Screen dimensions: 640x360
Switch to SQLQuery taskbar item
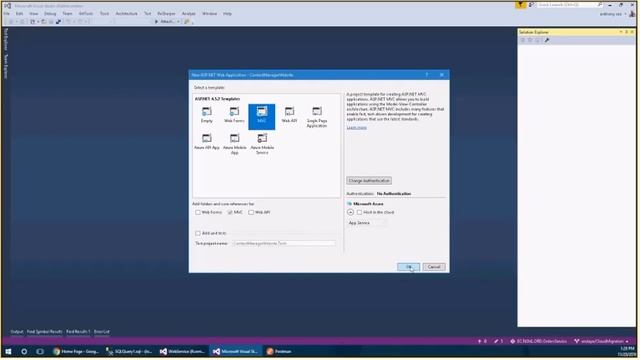(129, 351)
